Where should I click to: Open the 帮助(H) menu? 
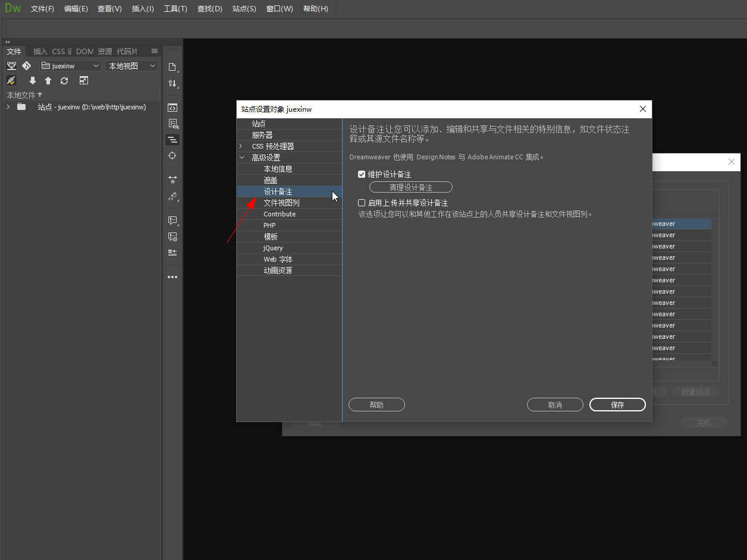coord(316,9)
